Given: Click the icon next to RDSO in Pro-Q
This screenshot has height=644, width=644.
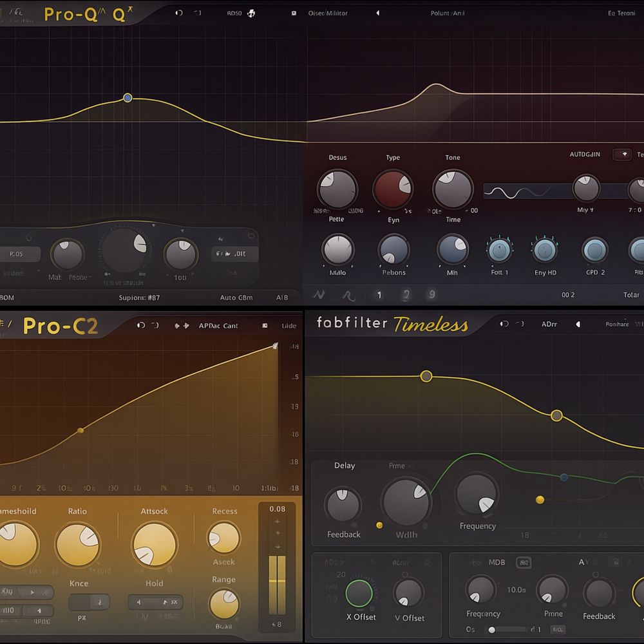Looking at the screenshot, I should (251, 13).
